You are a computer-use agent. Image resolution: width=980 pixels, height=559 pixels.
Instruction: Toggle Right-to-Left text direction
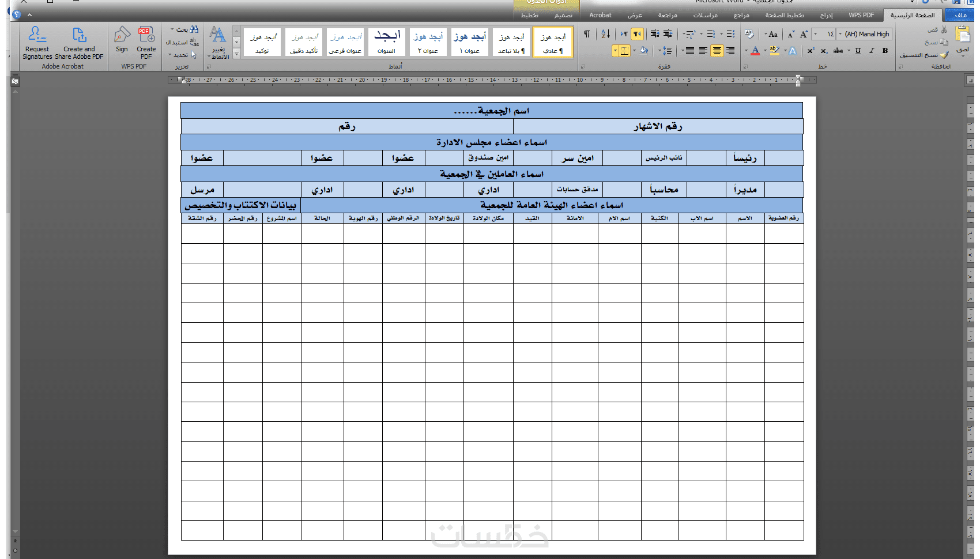(637, 34)
